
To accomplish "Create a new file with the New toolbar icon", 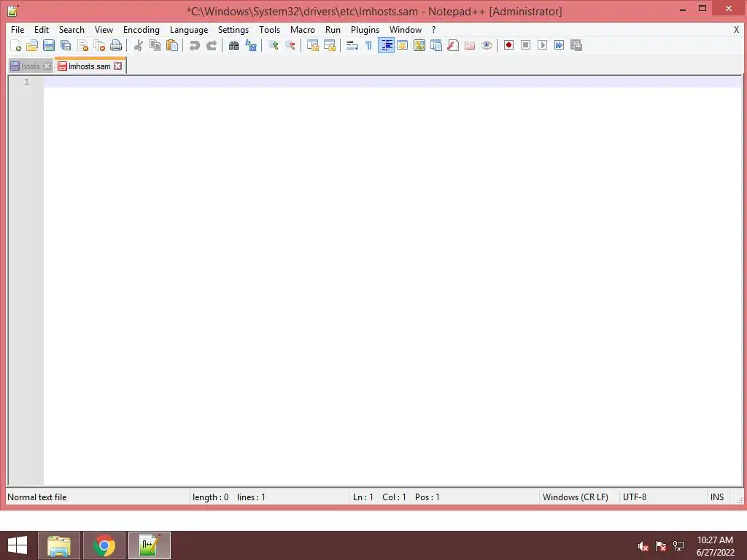I will 15,45.
